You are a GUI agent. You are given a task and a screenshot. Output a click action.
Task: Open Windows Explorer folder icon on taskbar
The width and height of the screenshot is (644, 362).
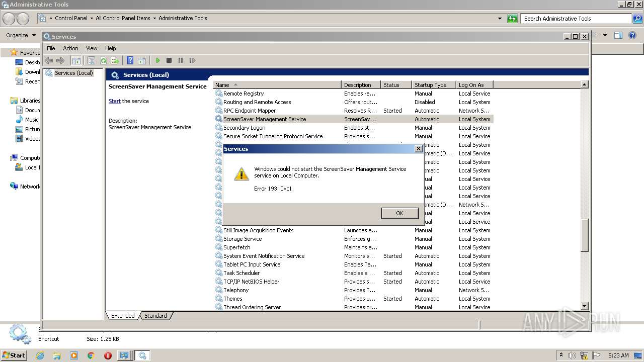click(x=57, y=355)
